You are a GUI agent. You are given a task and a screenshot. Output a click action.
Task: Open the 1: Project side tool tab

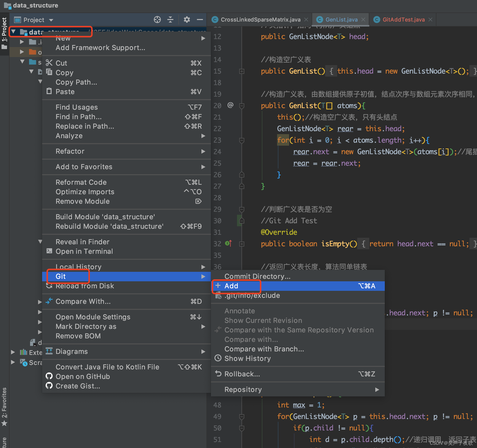coord(4,34)
